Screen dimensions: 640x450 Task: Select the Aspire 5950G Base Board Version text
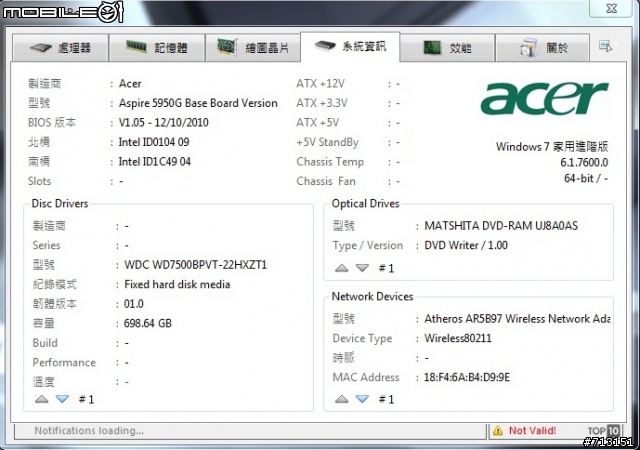(198, 103)
